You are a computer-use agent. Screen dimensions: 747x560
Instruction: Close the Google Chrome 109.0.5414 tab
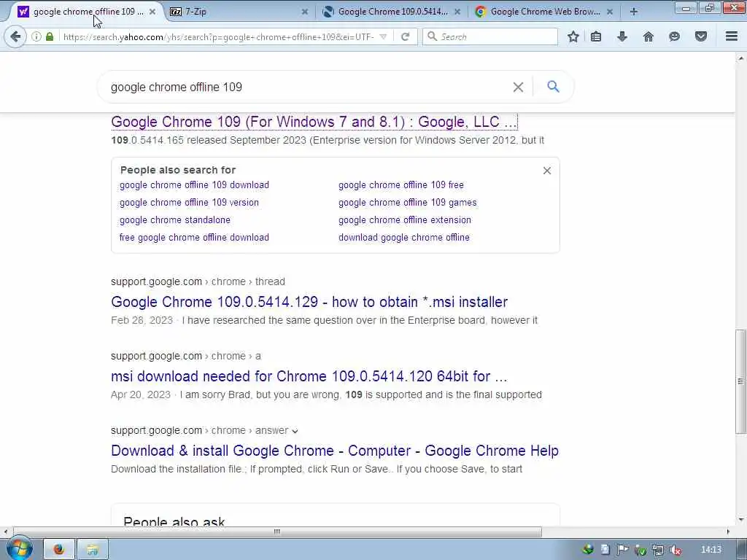pos(457,12)
